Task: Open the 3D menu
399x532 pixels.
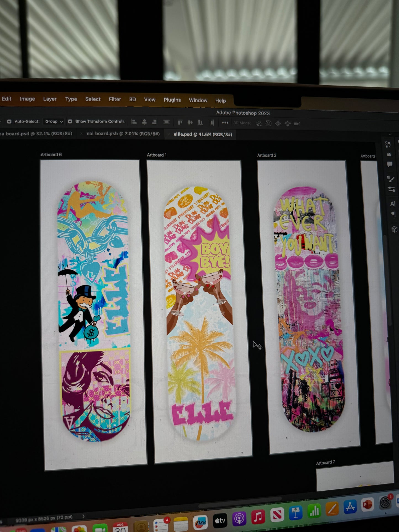Action: 133,99
